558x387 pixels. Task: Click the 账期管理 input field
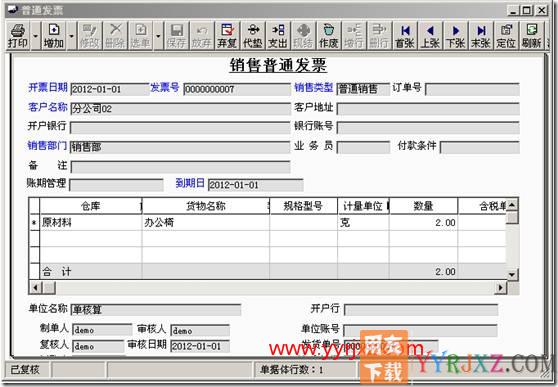116,185
